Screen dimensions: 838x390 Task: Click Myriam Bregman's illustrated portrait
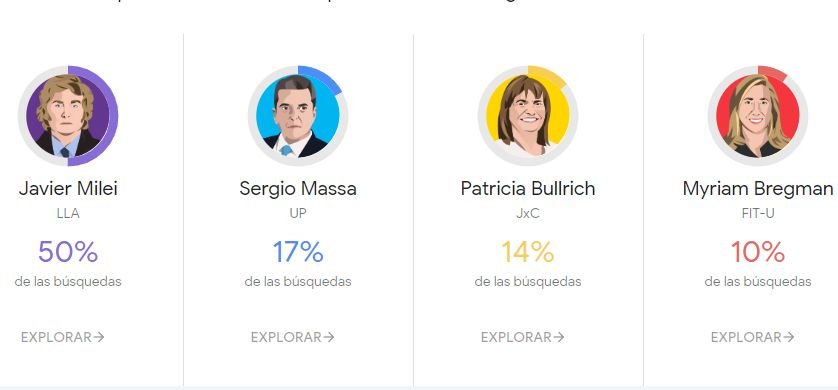click(x=757, y=115)
